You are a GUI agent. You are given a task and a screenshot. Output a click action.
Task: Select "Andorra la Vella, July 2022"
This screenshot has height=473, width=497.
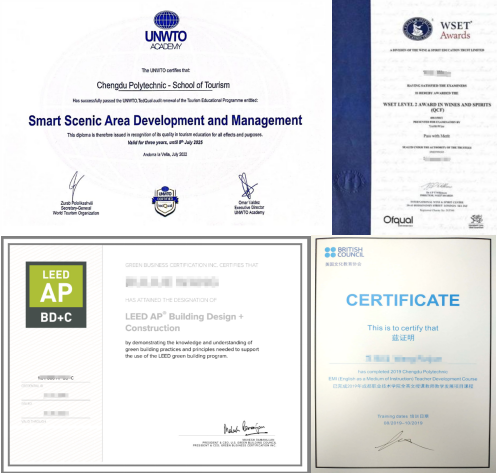[x=165, y=154]
